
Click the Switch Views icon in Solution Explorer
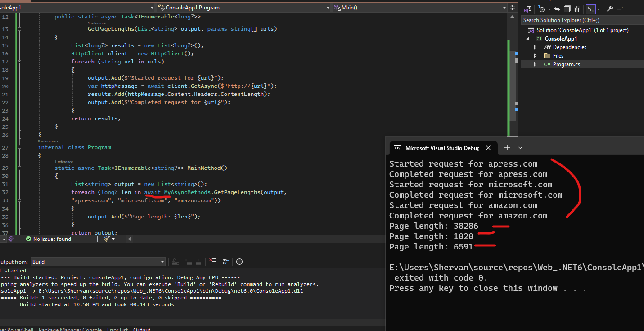click(x=528, y=9)
